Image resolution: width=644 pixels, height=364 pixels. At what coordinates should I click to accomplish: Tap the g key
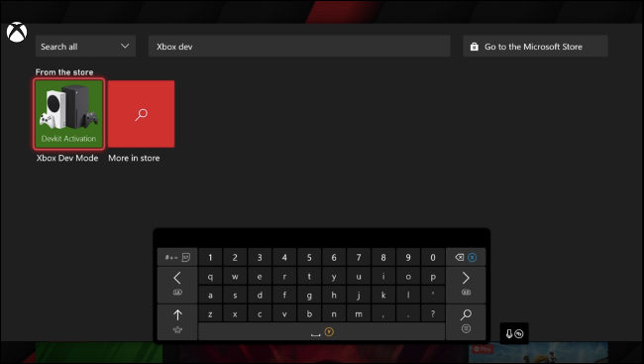pyautogui.click(x=309, y=295)
